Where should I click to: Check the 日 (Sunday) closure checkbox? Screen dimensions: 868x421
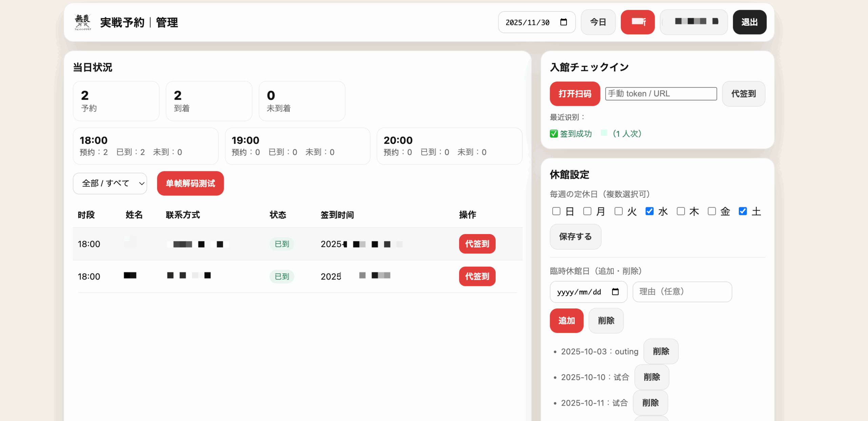pyautogui.click(x=556, y=211)
